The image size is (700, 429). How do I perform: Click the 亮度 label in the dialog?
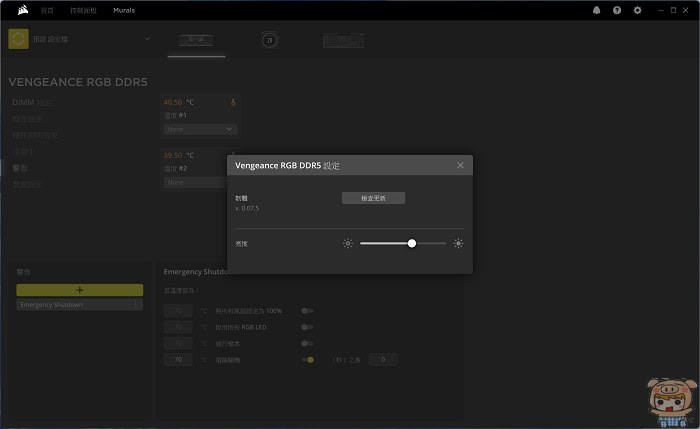pyautogui.click(x=241, y=244)
